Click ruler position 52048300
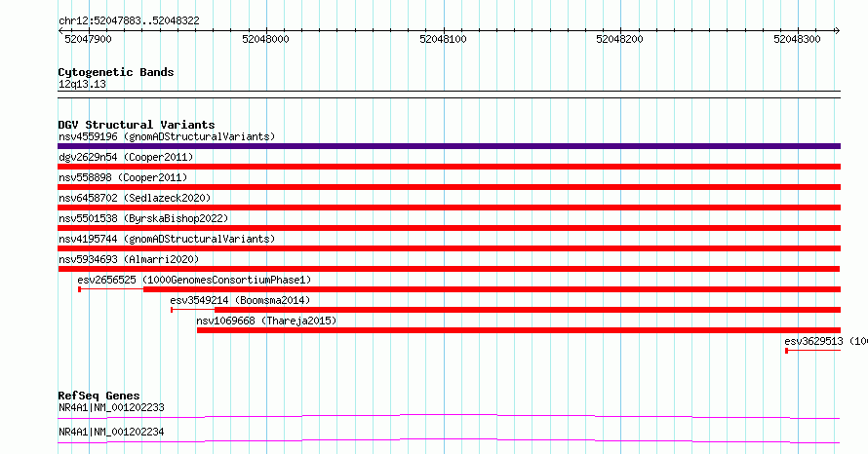This screenshot has height=454, width=868. pyautogui.click(x=797, y=39)
